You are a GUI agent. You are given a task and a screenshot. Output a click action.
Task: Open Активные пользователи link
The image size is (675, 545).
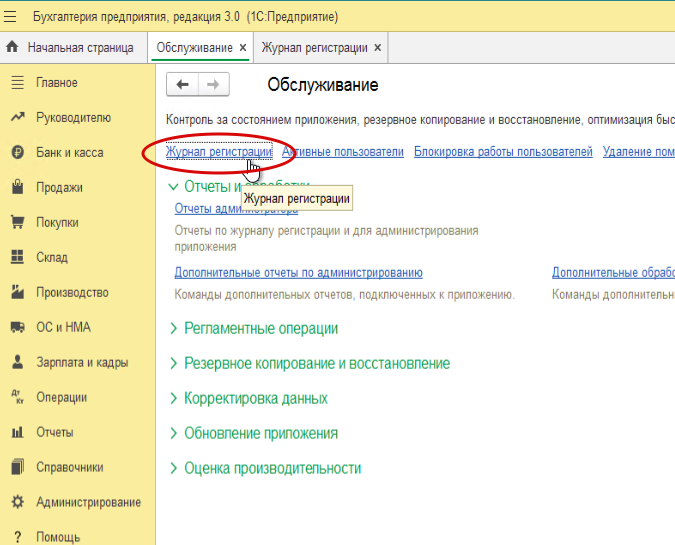[x=343, y=152]
